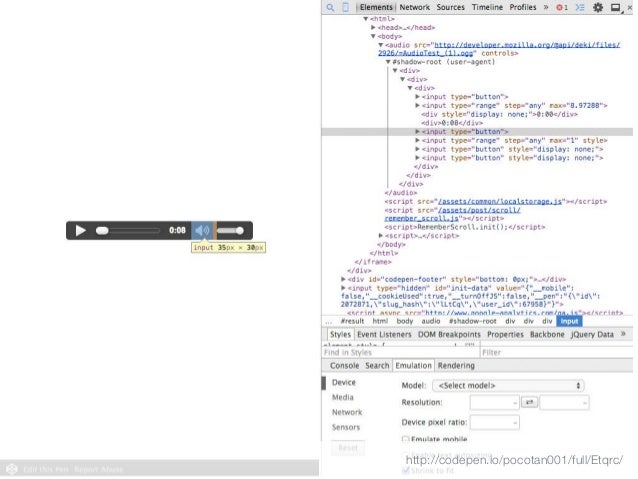The height and width of the screenshot is (479, 638).
Task: Select Device in emulation sidebar
Action: (x=344, y=383)
